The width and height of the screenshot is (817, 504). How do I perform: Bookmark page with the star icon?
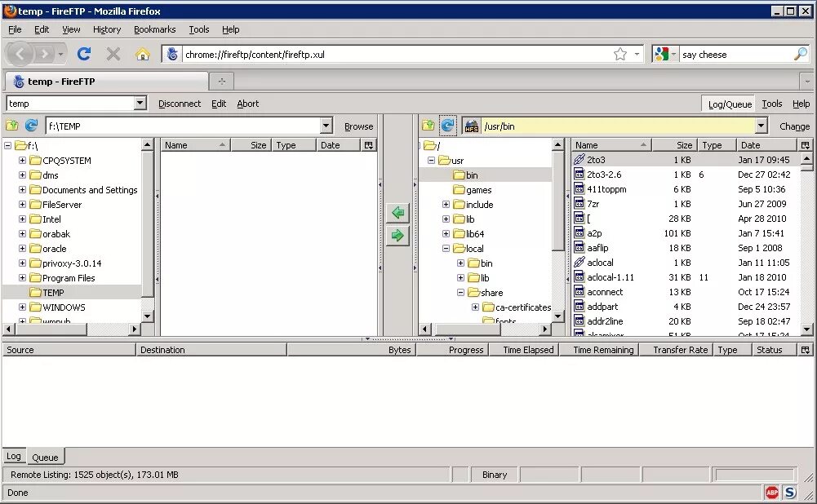coord(620,54)
